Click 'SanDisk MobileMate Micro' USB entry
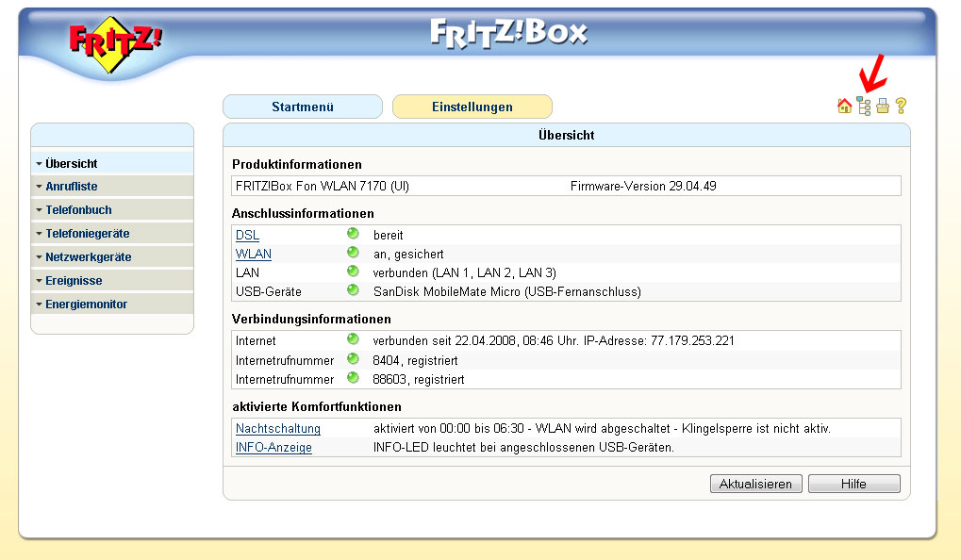This screenshot has width=961, height=560. [x=447, y=291]
